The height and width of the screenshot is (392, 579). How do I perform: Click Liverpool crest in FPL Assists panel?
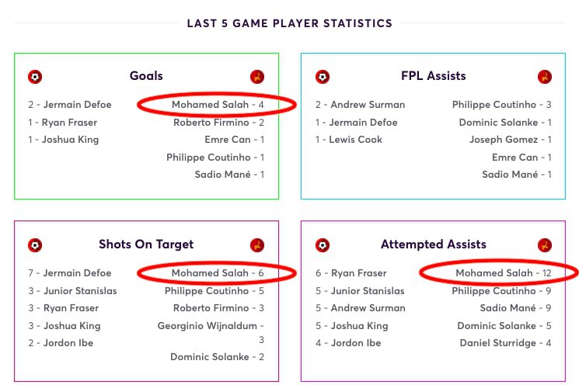(544, 77)
